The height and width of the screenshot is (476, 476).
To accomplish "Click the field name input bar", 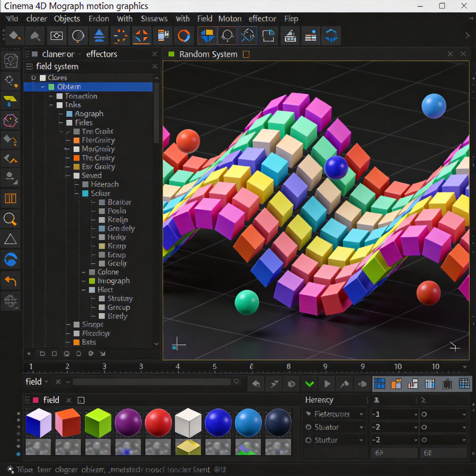I will click(x=152, y=382).
